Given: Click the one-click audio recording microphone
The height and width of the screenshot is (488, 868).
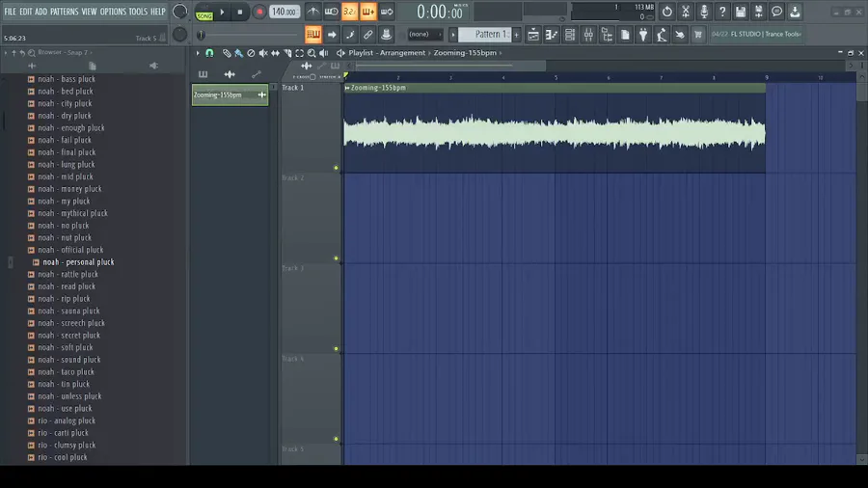Looking at the screenshot, I should (x=704, y=12).
